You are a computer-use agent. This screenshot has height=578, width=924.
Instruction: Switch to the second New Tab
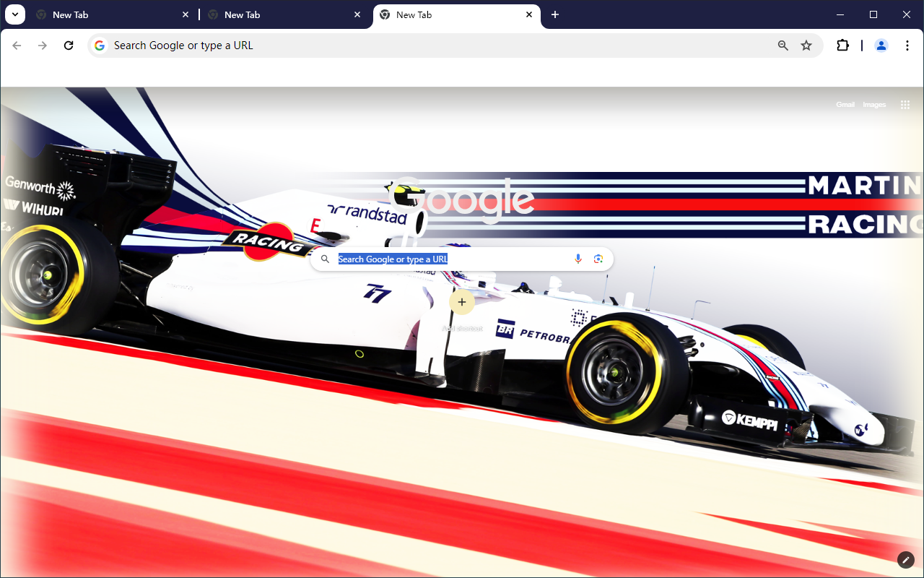point(284,14)
